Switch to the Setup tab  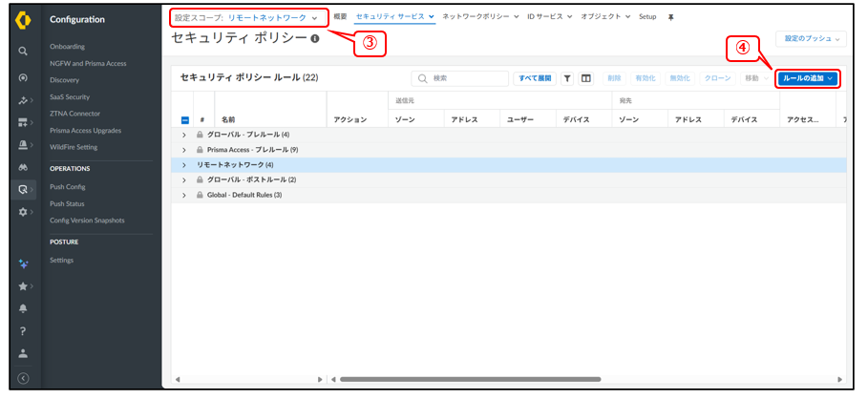pyautogui.click(x=647, y=16)
